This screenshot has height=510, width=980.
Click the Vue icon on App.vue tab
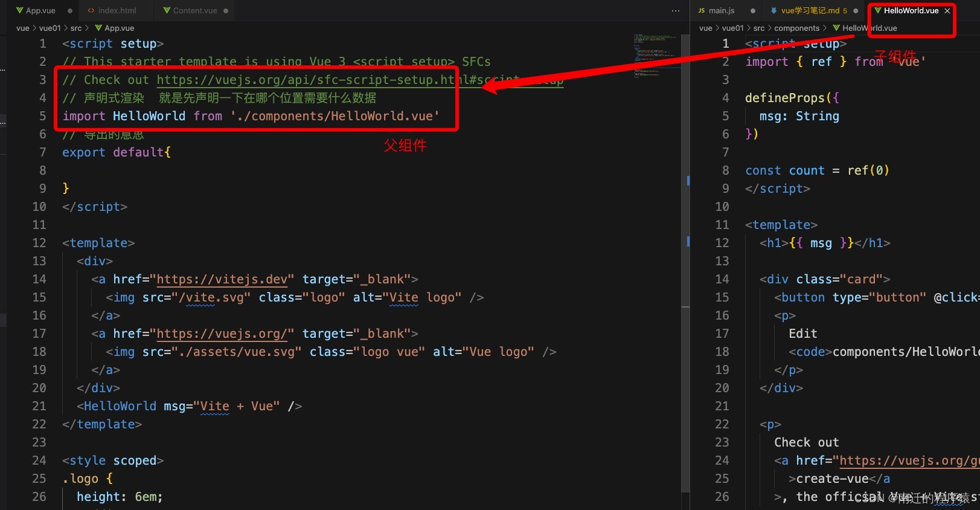click(x=20, y=11)
